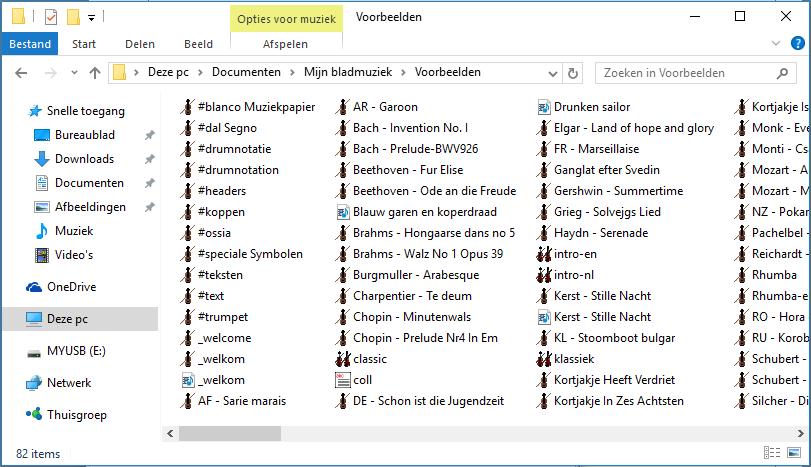Click the pin icon next to Downloads
The image size is (811, 467).
pyautogui.click(x=149, y=159)
